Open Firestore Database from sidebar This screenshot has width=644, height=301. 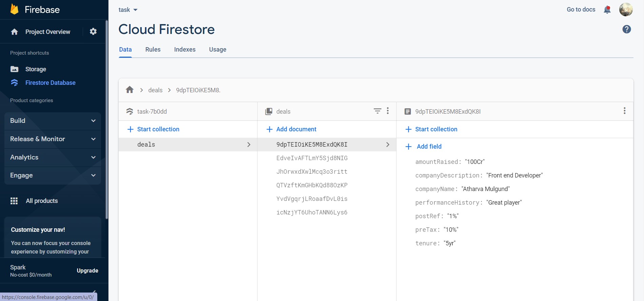51,83
